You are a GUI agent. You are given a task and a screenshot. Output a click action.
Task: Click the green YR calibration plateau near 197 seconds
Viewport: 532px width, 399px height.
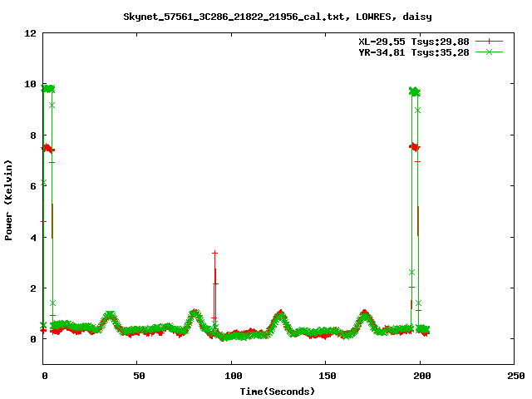tap(415, 91)
